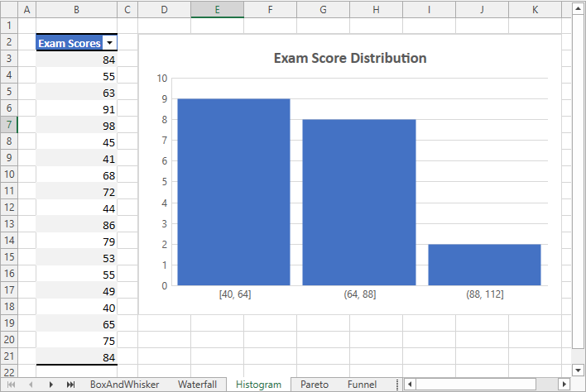
Task: Click the vertical scrollbar up arrow
Action: 578,8
